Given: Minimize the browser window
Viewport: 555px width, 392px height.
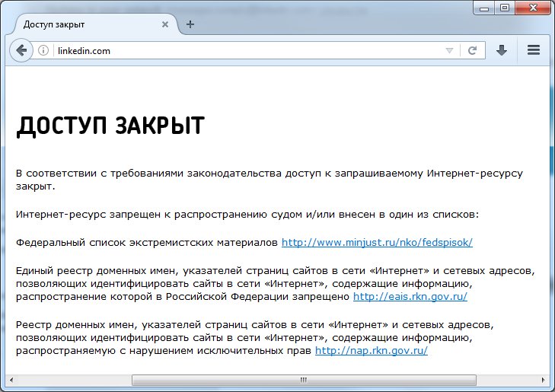Looking at the screenshot, I should [484, 8].
